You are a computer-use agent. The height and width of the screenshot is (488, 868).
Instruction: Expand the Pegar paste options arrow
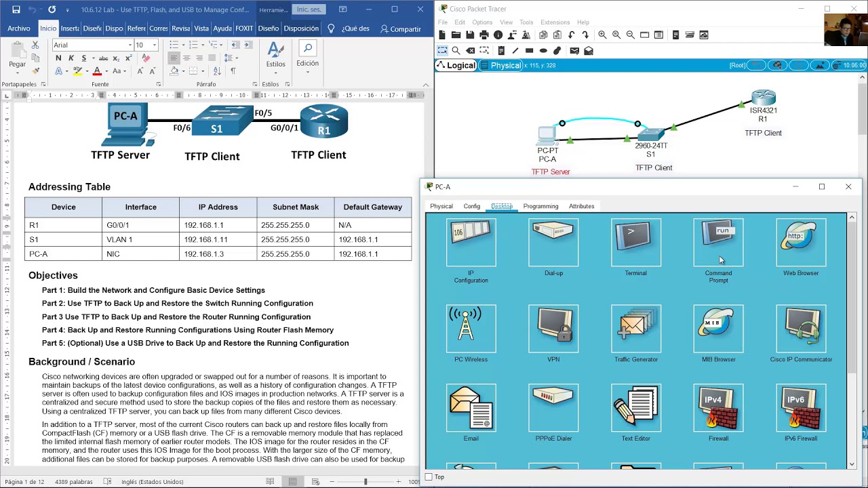tap(17, 73)
